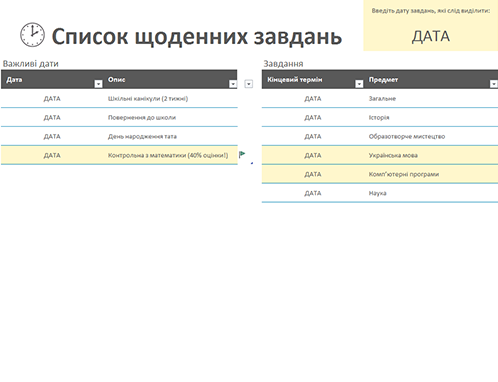The height and width of the screenshot is (382, 498).
Task: Click the ДАТА cell for Повернення до школи
Action: (x=52, y=118)
